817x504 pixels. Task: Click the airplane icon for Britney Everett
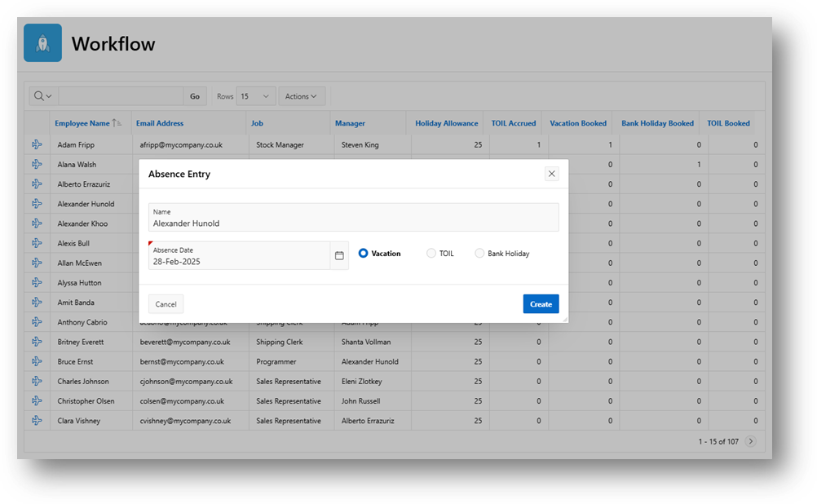(x=37, y=342)
